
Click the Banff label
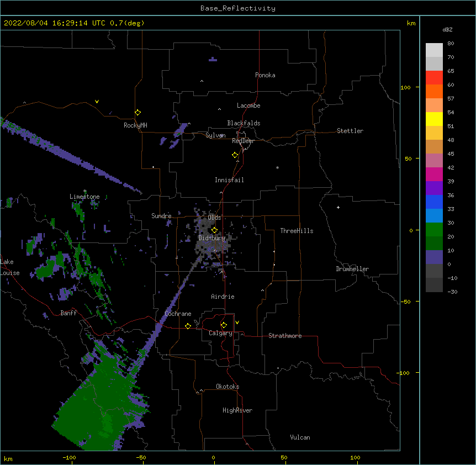(x=68, y=313)
